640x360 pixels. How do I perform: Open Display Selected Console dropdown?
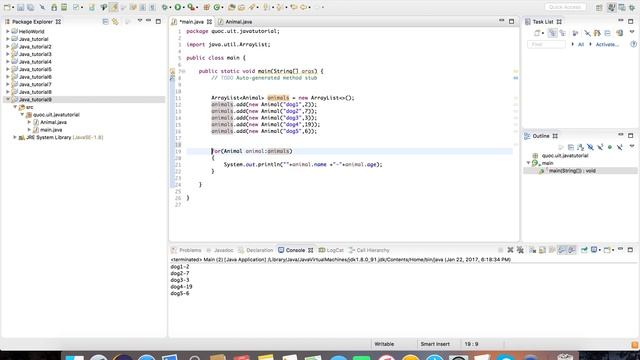[x=599, y=250]
